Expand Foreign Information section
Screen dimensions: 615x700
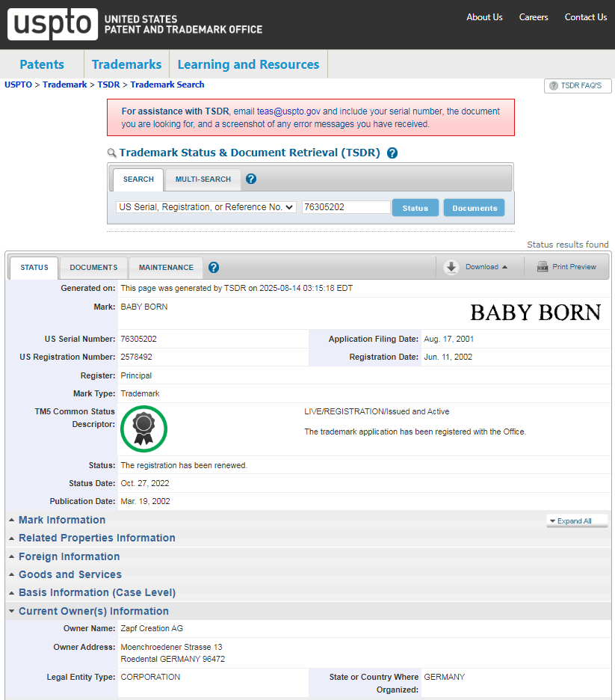click(69, 556)
